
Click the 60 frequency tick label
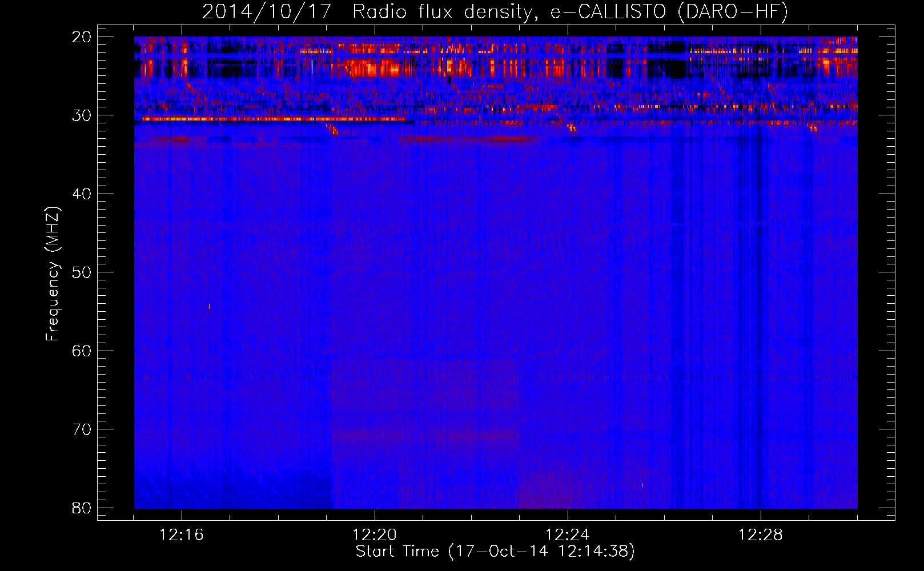coord(82,351)
